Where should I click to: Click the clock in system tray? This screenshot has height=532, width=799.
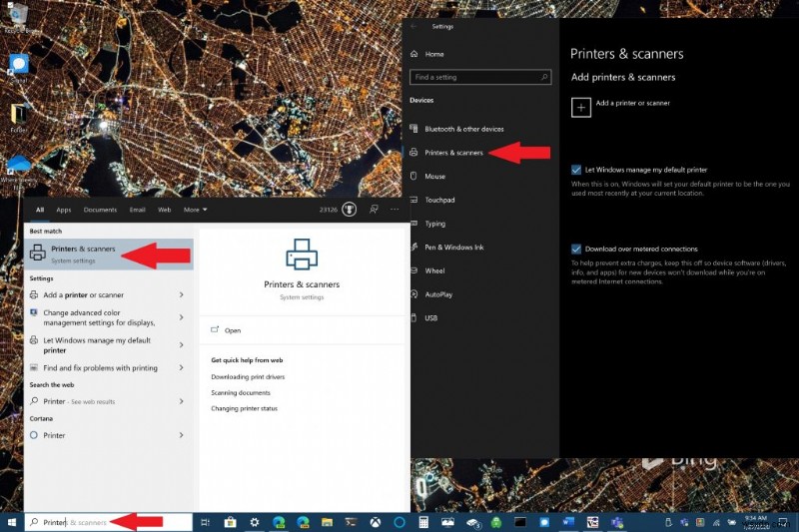(756, 522)
